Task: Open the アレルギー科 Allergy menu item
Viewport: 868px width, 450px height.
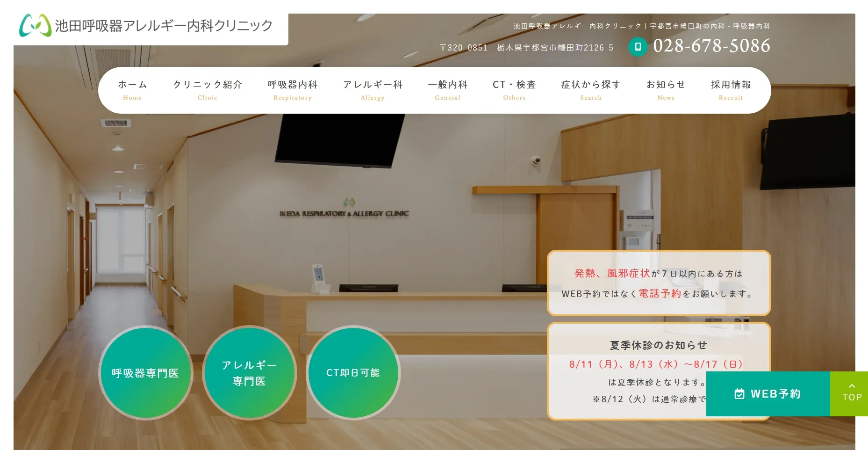Action: (x=373, y=90)
